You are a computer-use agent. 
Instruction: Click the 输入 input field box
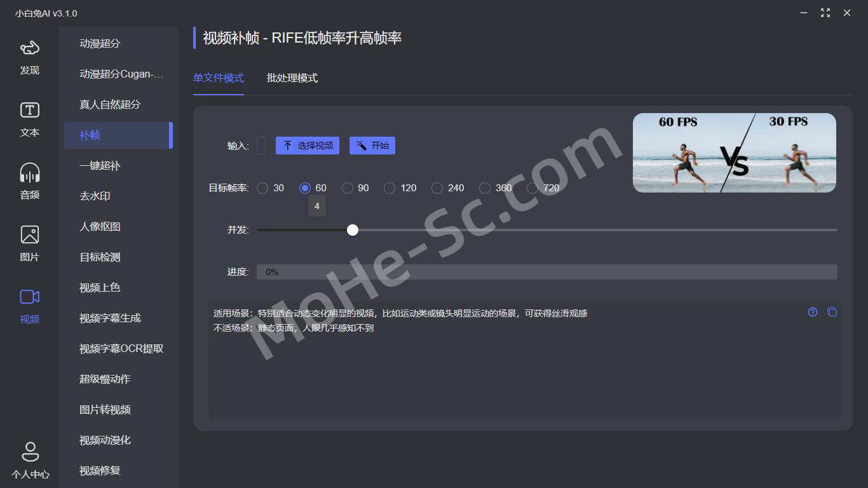261,146
